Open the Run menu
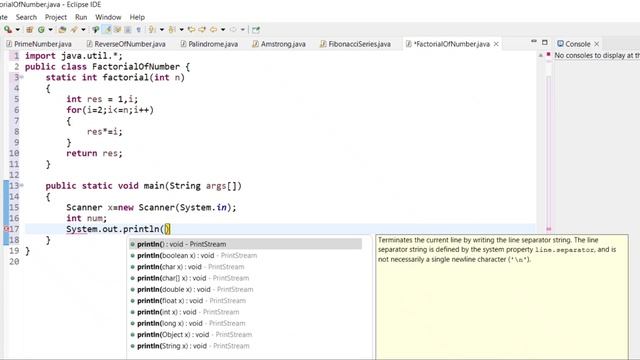Viewport: 640px width, 360px height. (x=81, y=17)
